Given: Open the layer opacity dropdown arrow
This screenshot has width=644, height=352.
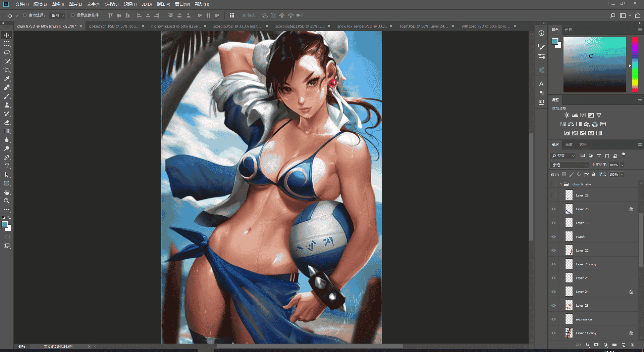Looking at the screenshot, I should [622, 165].
